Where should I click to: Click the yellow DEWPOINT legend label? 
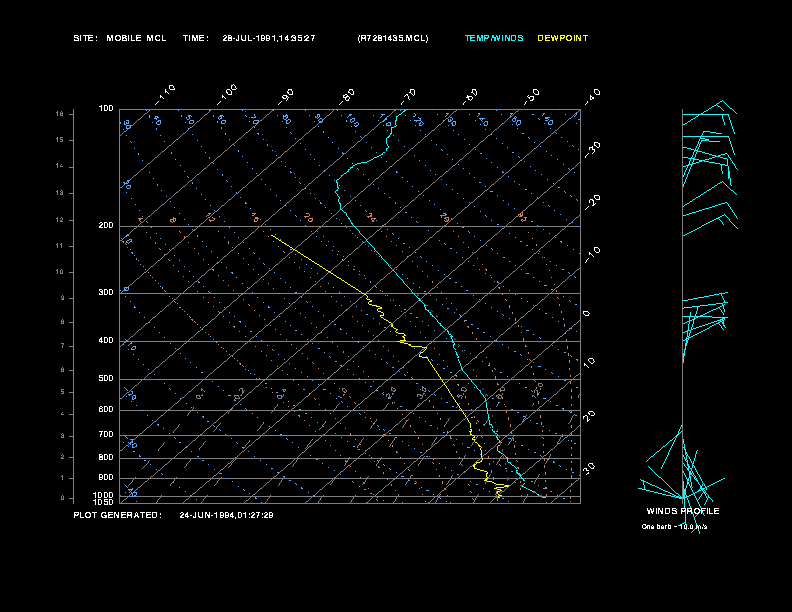563,38
